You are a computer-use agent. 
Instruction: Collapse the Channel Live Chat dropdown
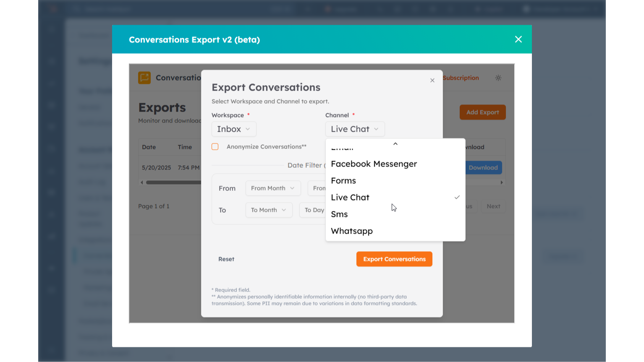[355, 129]
